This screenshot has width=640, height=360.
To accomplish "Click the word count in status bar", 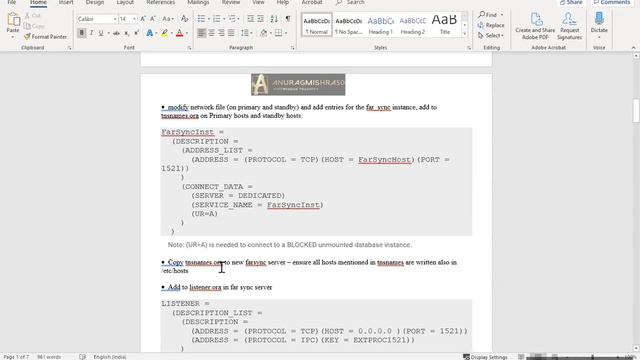I will [x=49, y=357].
